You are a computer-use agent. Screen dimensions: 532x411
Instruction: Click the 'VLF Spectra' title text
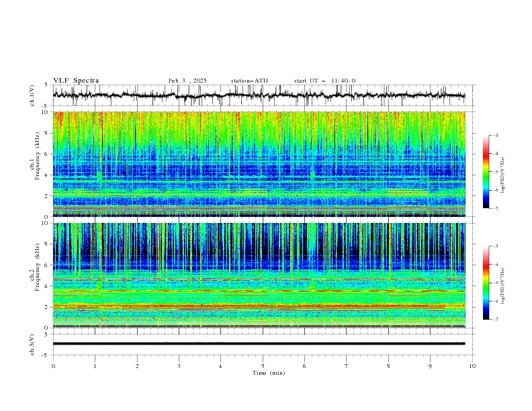[x=76, y=81]
